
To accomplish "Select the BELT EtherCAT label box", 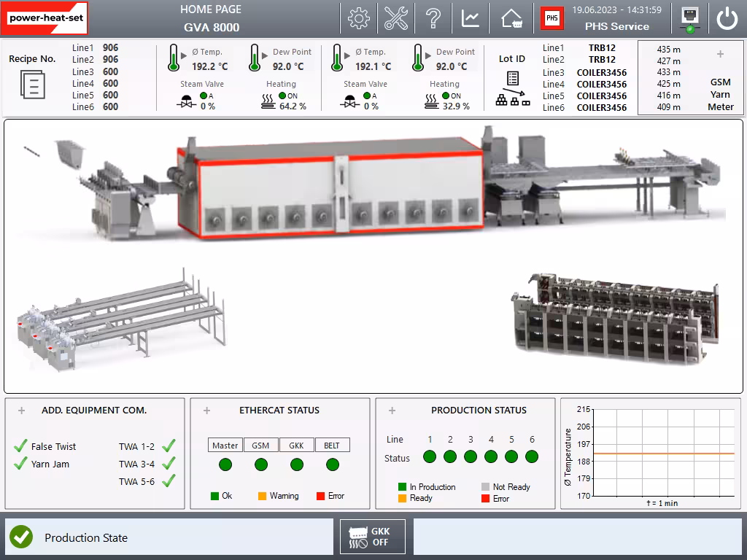I will pyautogui.click(x=332, y=446).
